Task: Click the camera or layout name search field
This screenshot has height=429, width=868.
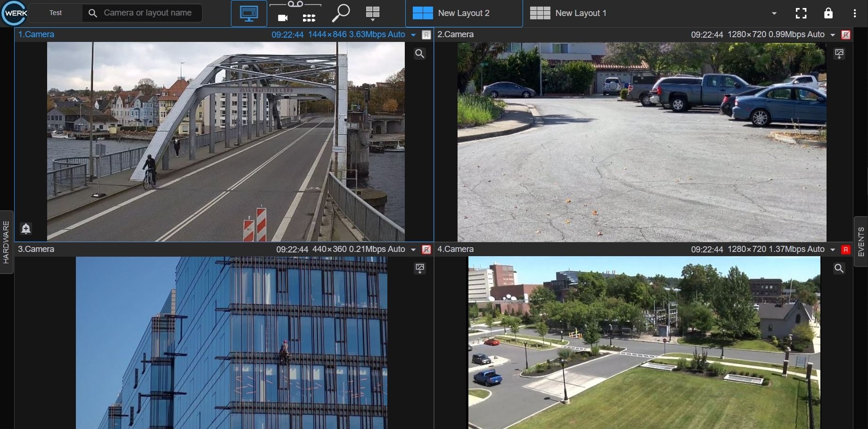Action: click(x=147, y=13)
